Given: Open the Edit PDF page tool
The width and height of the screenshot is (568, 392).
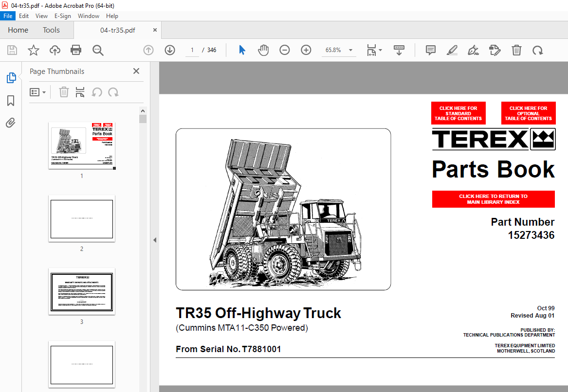Looking at the screenshot, I should pos(495,50).
